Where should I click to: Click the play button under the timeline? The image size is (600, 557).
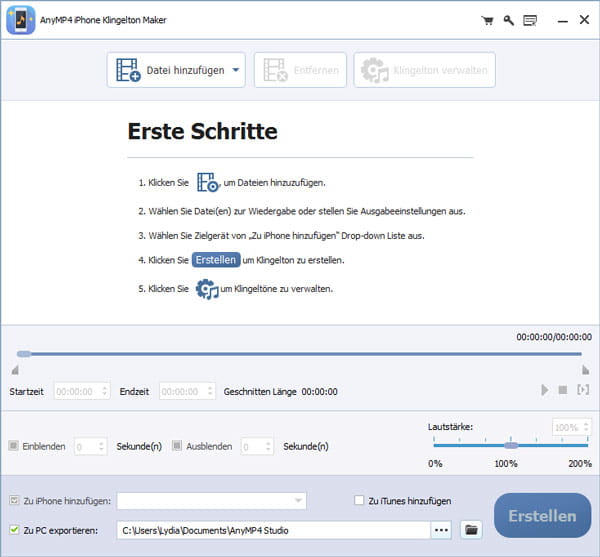[x=545, y=390]
